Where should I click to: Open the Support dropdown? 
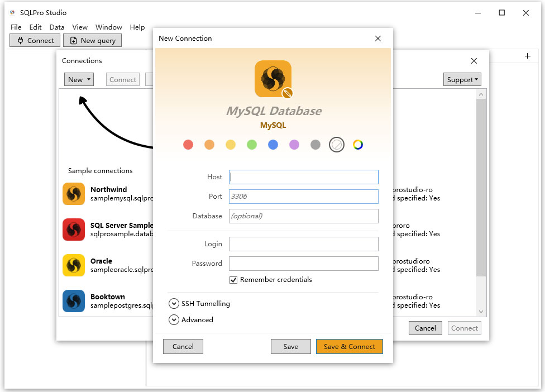tap(462, 80)
